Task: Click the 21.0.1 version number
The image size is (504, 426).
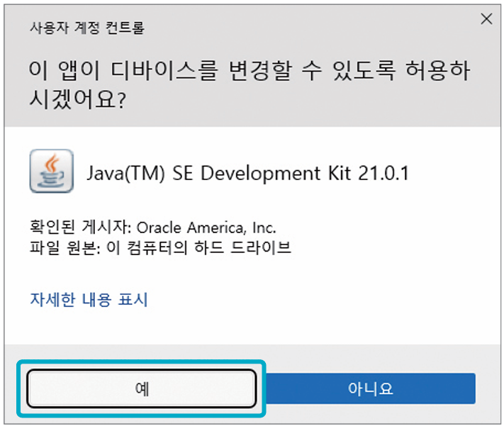Action: pos(383,173)
